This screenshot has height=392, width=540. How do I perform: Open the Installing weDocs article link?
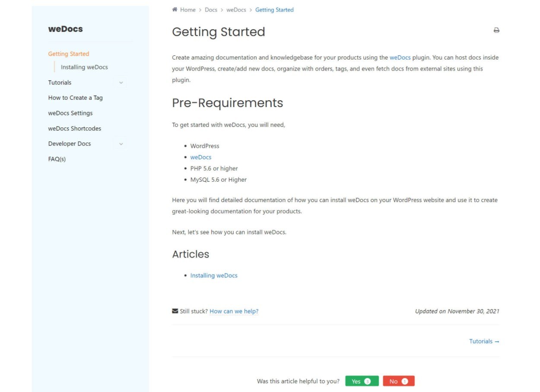click(x=214, y=275)
